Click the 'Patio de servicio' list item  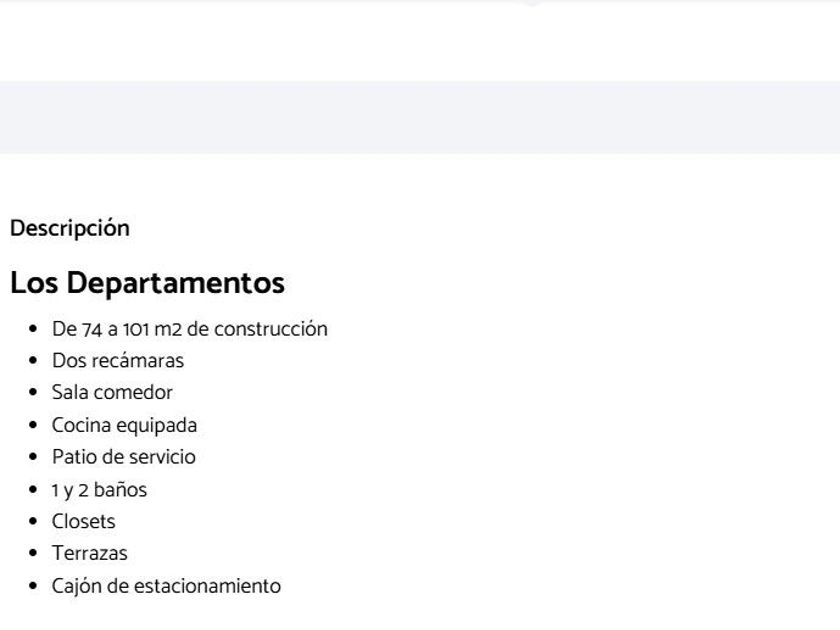click(124, 457)
